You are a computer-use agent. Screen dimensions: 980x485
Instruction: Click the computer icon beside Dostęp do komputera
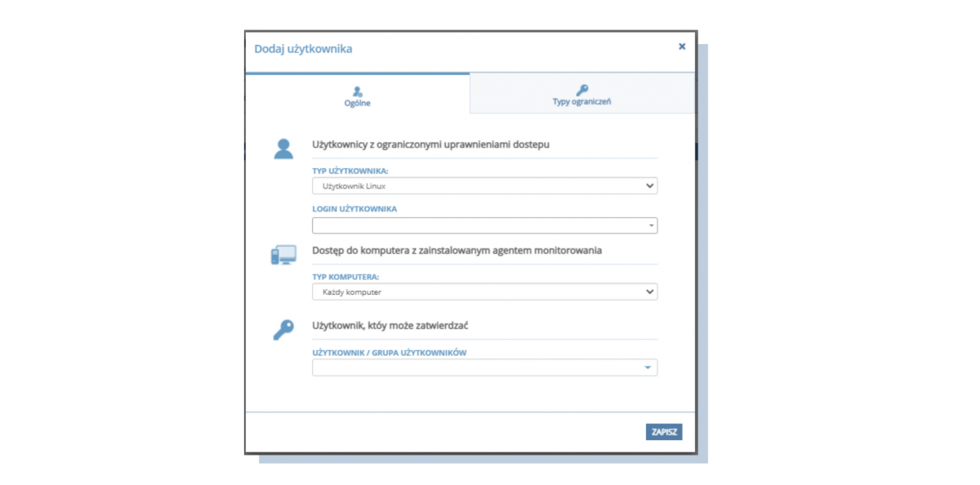click(x=283, y=256)
